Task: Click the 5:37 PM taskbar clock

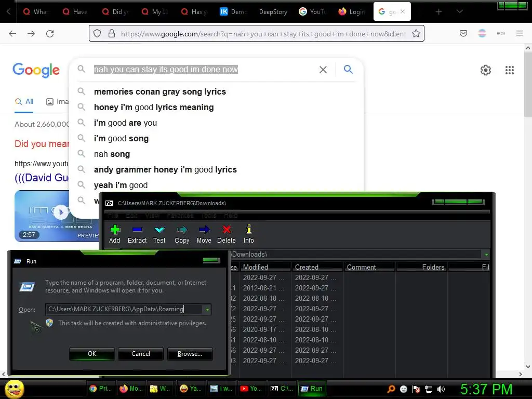Action: click(486, 389)
